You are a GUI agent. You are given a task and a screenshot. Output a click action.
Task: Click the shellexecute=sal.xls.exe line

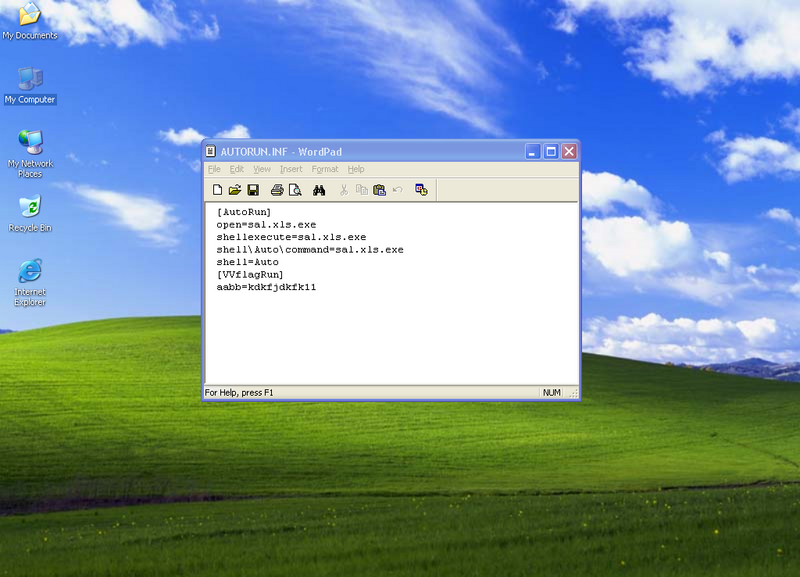click(291, 237)
